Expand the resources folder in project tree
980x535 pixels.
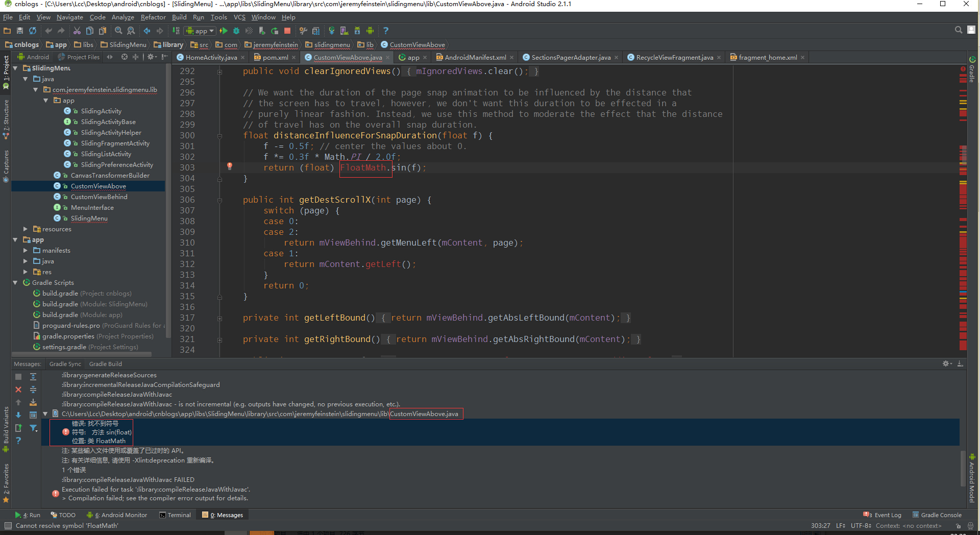click(26, 229)
